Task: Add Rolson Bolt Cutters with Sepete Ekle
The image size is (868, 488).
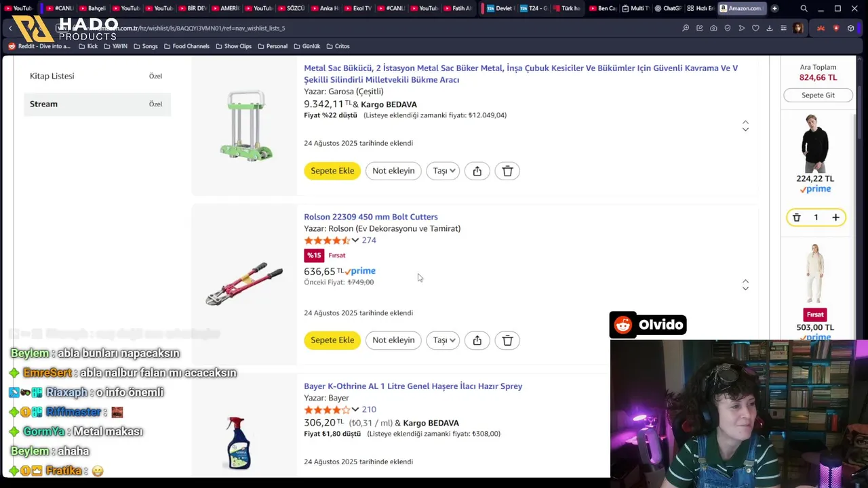Action: click(332, 340)
